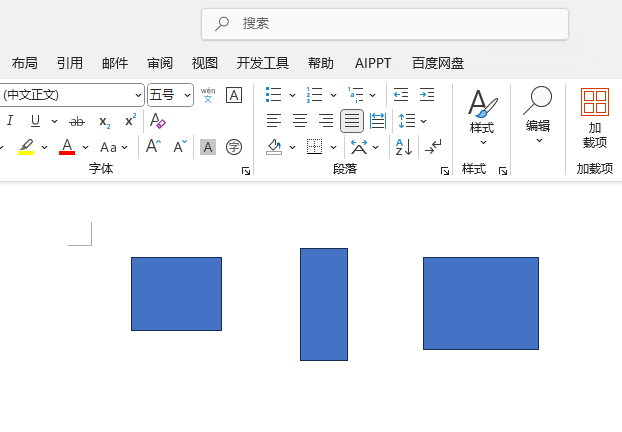Open the 加载项 add-ins button
The width and height of the screenshot is (622, 432).
point(595,116)
